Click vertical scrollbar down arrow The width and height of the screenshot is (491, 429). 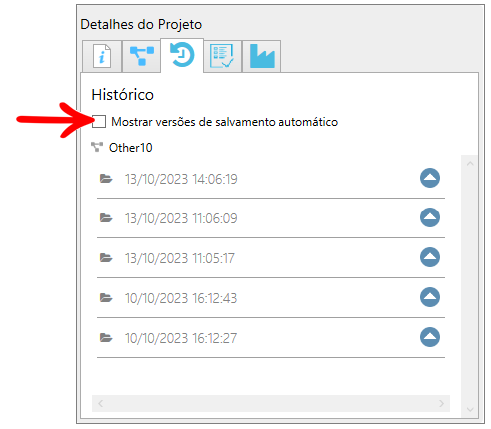[470, 409]
